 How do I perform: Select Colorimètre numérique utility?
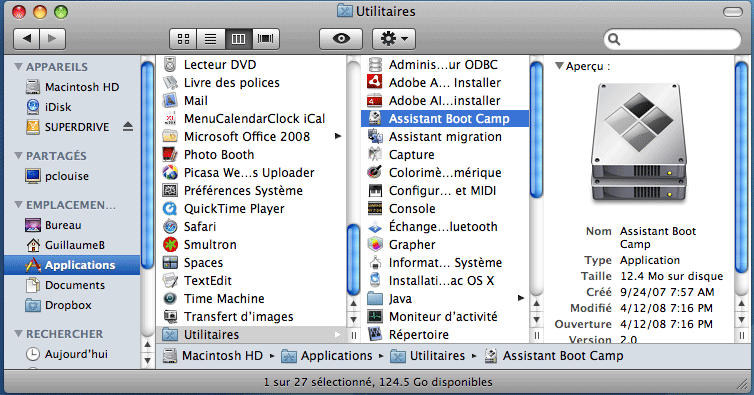click(x=445, y=172)
